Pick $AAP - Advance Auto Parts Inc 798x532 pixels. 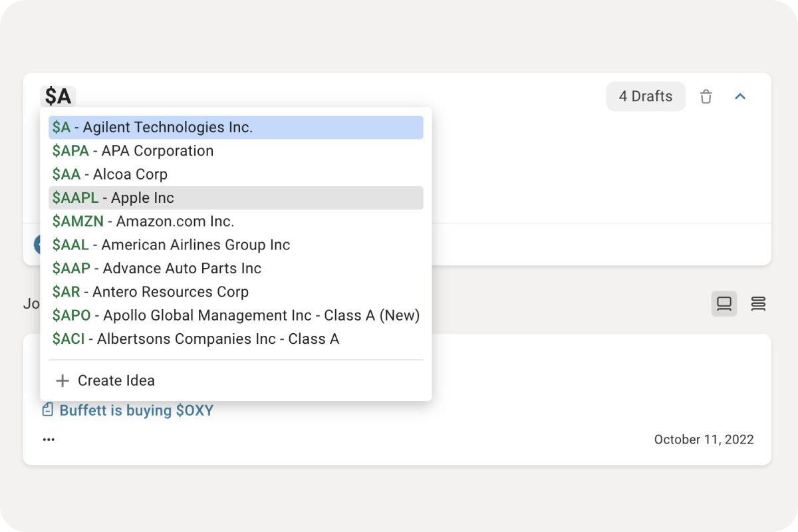coord(236,268)
